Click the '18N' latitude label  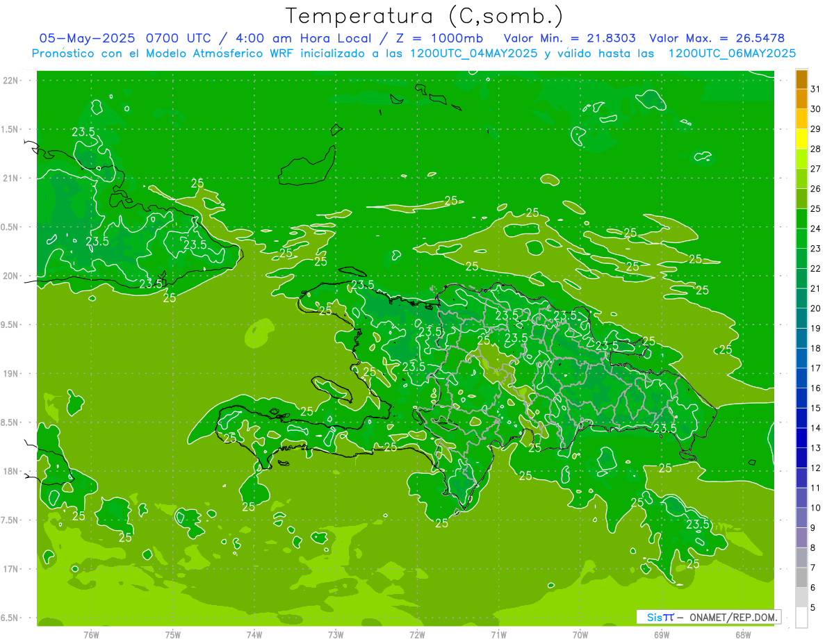[x=10, y=471]
